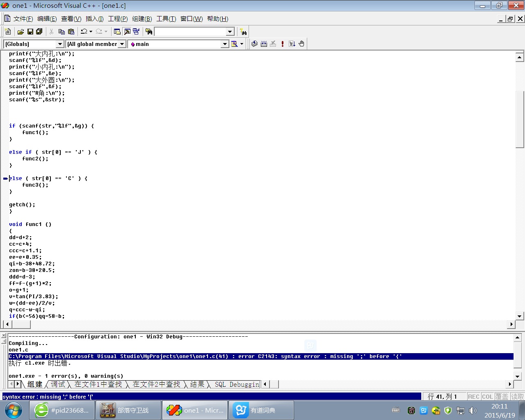Open the 帮助(H) menu
This screenshot has height=420, width=525.
[217, 19]
